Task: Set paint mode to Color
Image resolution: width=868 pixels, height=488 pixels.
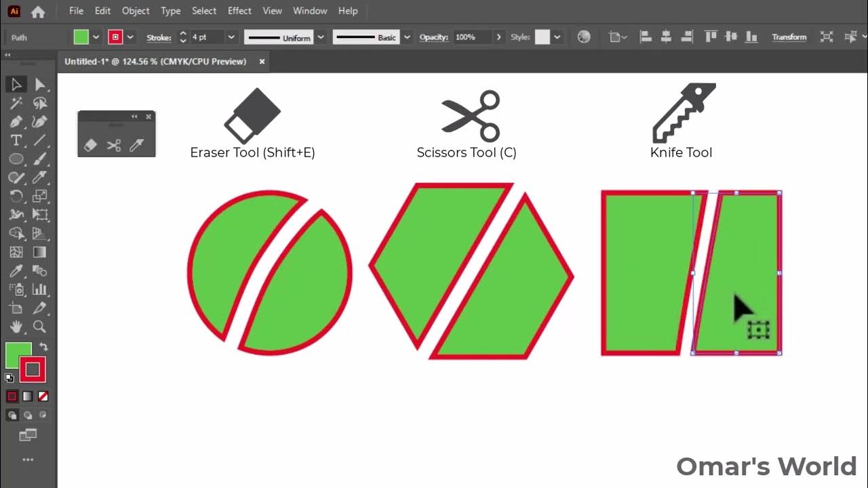Action: [12, 396]
